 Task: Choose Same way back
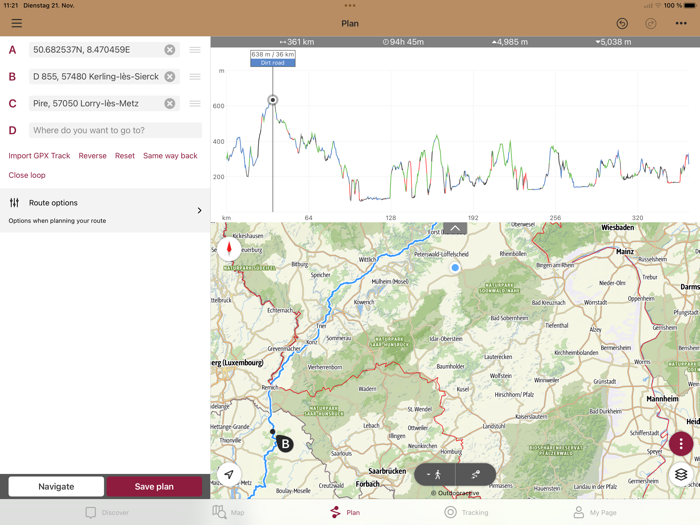tap(170, 156)
